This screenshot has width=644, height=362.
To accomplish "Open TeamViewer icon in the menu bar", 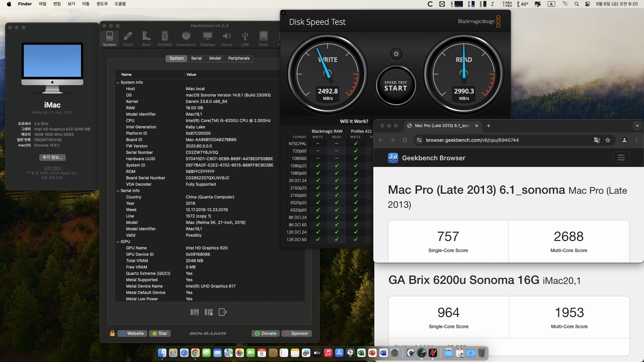I will pyautogui.click(x=442, y=4).
